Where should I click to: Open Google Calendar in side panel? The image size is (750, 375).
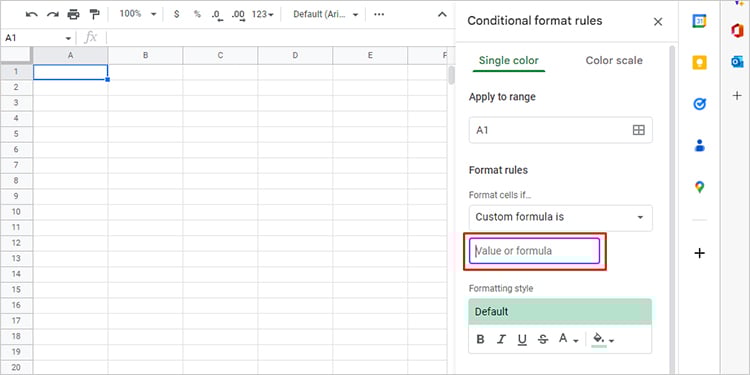point(699,21)
